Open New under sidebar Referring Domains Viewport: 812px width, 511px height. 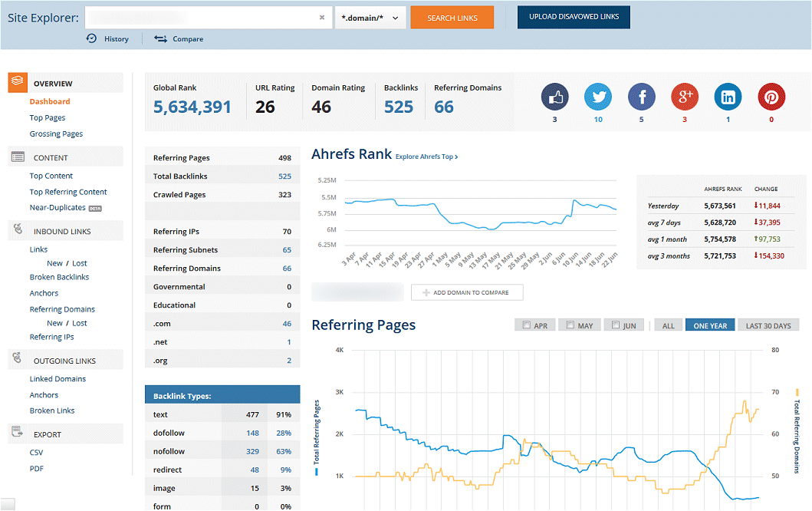pyautogui.click(x=55, y=323)
